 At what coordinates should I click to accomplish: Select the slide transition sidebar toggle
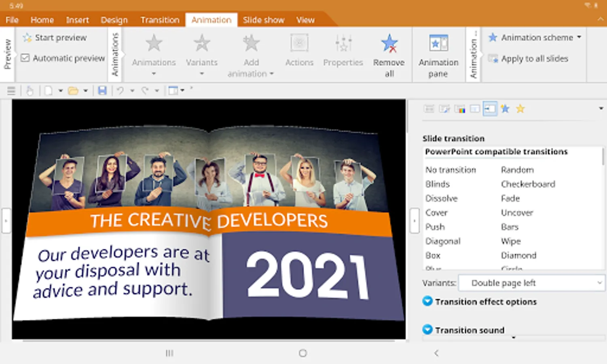(x=490, y=109)
